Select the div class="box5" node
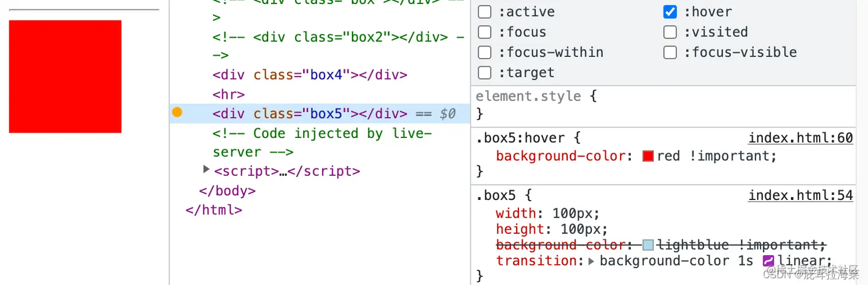Viewport: 868px width, 285px height. click(310, 114)
